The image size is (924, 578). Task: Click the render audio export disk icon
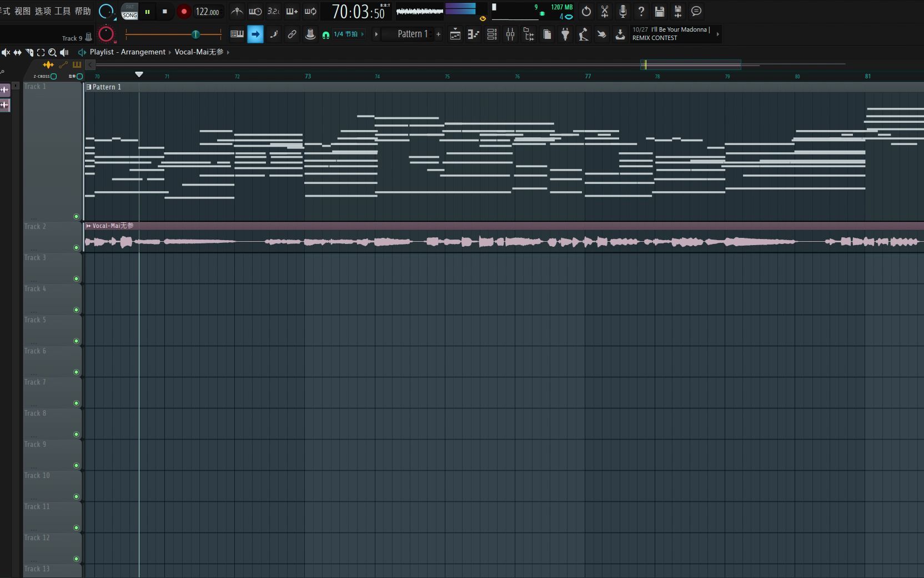tap(678, 11)
